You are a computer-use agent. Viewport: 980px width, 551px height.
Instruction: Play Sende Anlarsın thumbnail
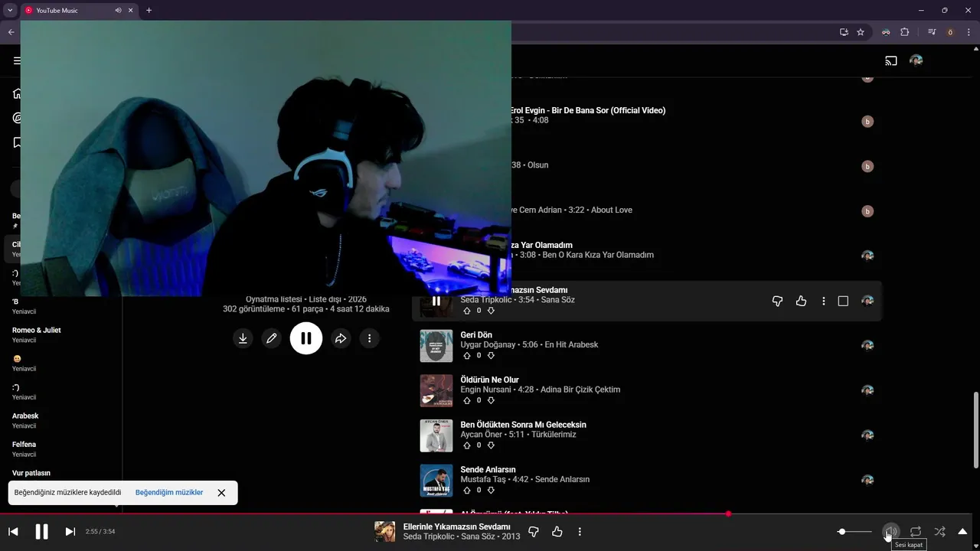436,481
